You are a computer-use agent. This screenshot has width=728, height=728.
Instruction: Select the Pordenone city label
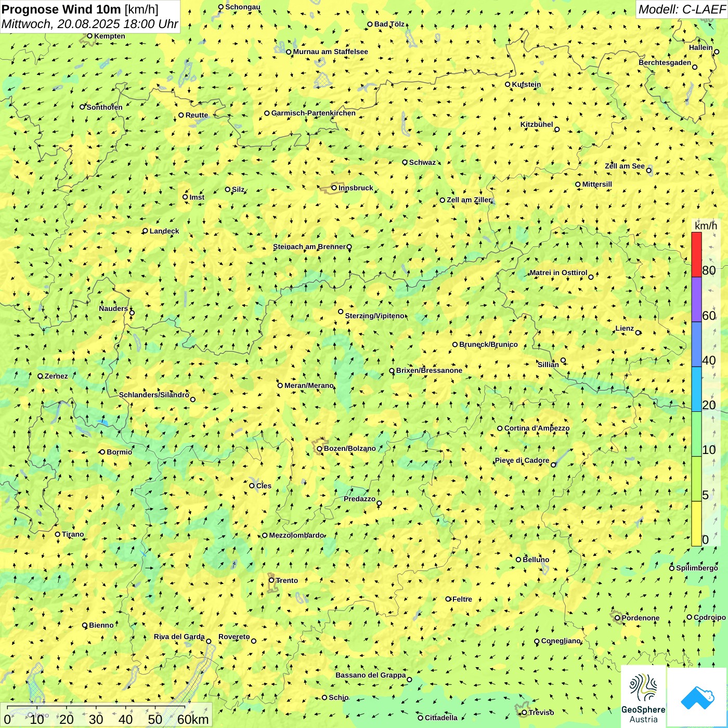click(x=641, y=618)
